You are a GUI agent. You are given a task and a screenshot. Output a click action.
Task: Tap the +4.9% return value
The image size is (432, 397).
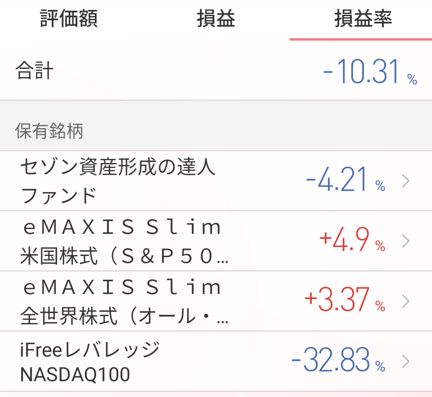[x=352, y=240]
